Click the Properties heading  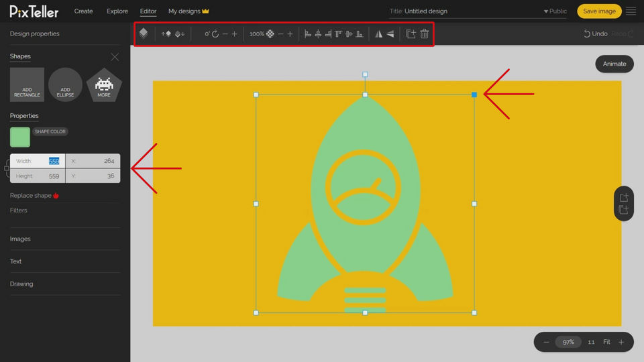[x=24, y=116]
